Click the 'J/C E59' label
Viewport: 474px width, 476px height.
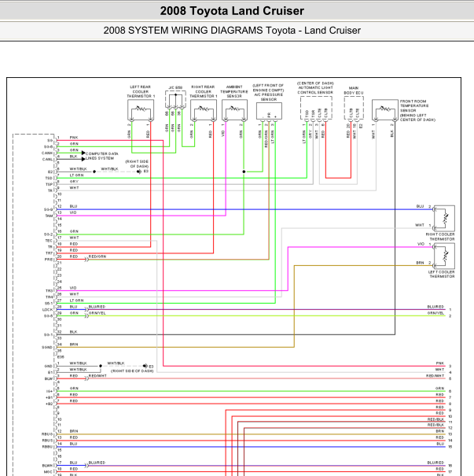pos(175,88)
